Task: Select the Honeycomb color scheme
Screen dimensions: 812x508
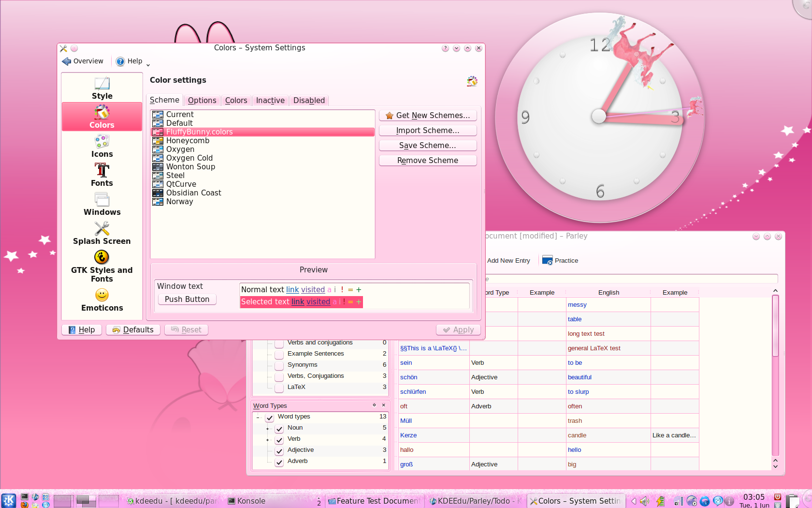Action: coord(263,141)
